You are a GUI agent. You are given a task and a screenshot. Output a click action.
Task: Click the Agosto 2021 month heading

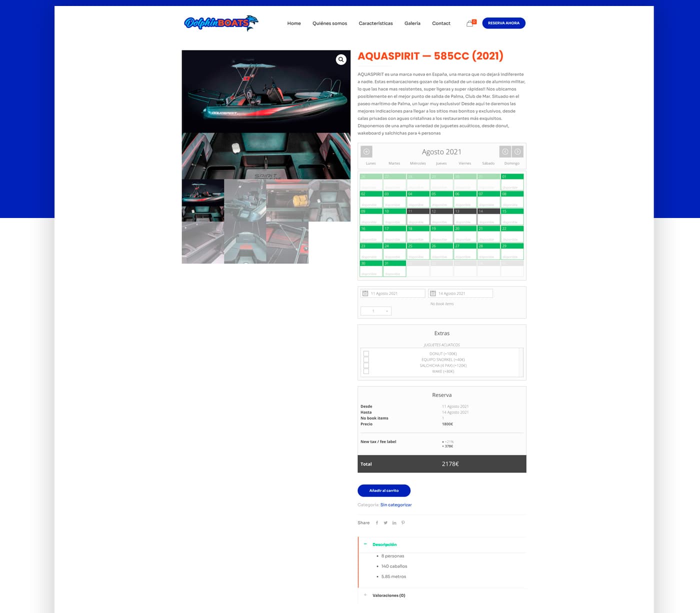(441, 151)
